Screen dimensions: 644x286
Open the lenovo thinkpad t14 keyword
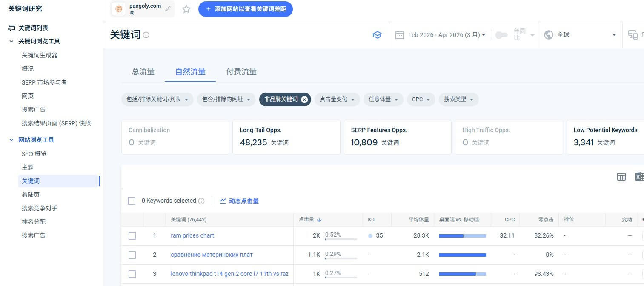[x=229, y=274]
